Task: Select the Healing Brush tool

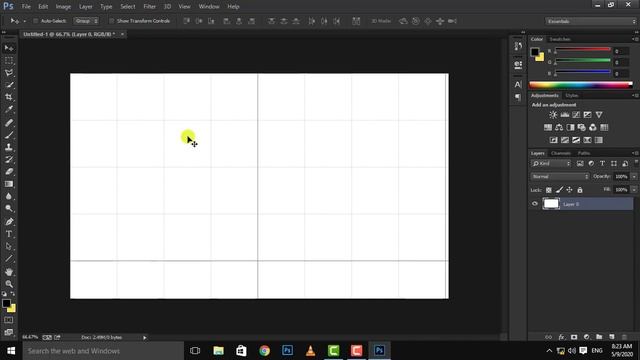Action: 9,122
